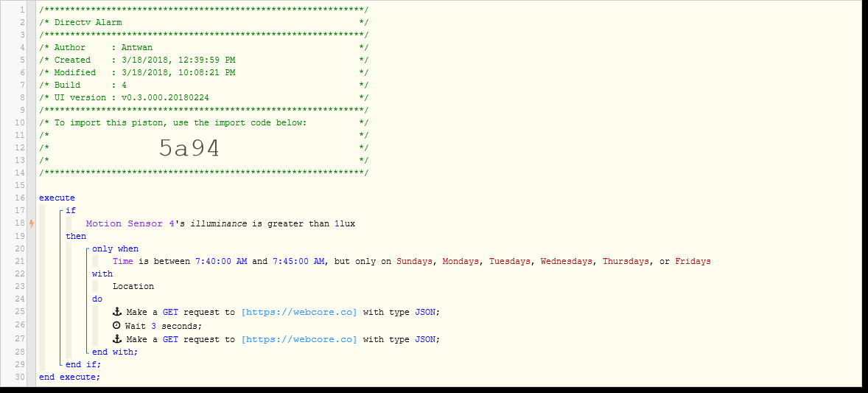The image size is (868, 393).
Task: Click the only when restriction keyword
Action: point(115,249)
